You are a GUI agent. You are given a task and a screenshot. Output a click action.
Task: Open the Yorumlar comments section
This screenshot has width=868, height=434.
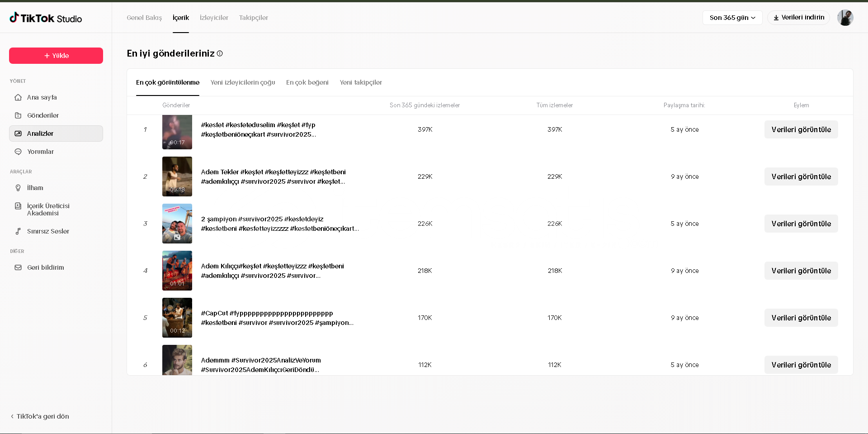(x=40, y=152)
